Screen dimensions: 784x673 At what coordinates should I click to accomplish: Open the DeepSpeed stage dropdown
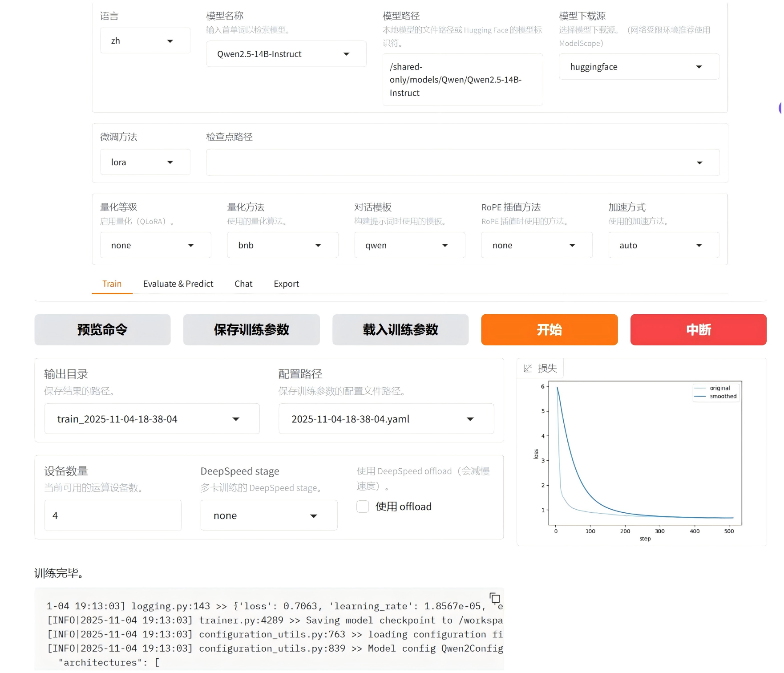pyautogui.click(x=268, y=515)
